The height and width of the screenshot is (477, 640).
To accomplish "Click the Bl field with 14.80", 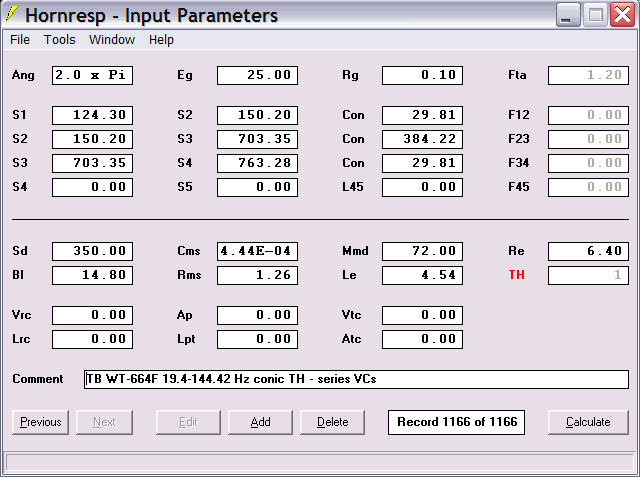I will (92, 275).
